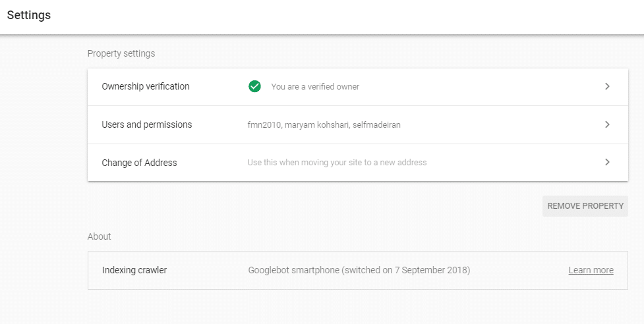This screenshot has width=644, height=324.
Task: Click the Property settings section heading
Action: click(x=121, y=53)
